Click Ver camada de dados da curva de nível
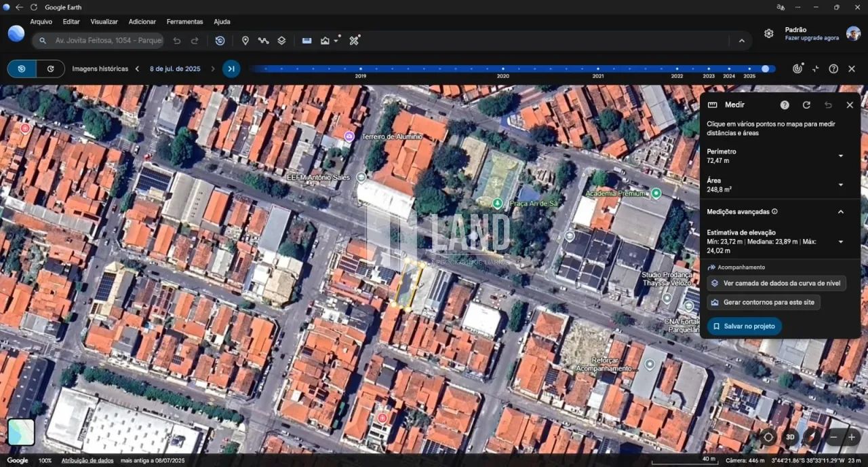The image size is (868, 467). pyautogui.click(x=776, y=283)
